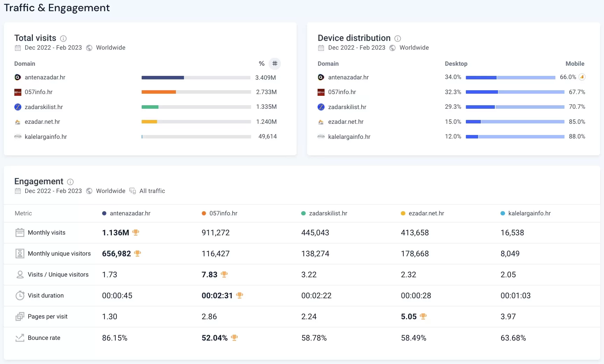Click the ezadar.net.hr device distribution bar
The width and height of the screenshot is (604, 364).
point(515,122)
